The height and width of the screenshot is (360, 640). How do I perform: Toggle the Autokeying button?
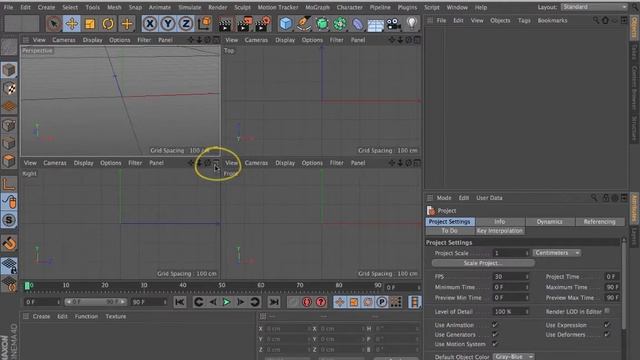click(x=321, y=302)
